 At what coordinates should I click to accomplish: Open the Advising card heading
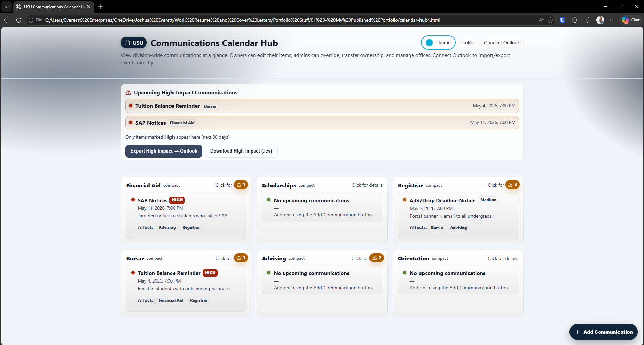[274, 258]
